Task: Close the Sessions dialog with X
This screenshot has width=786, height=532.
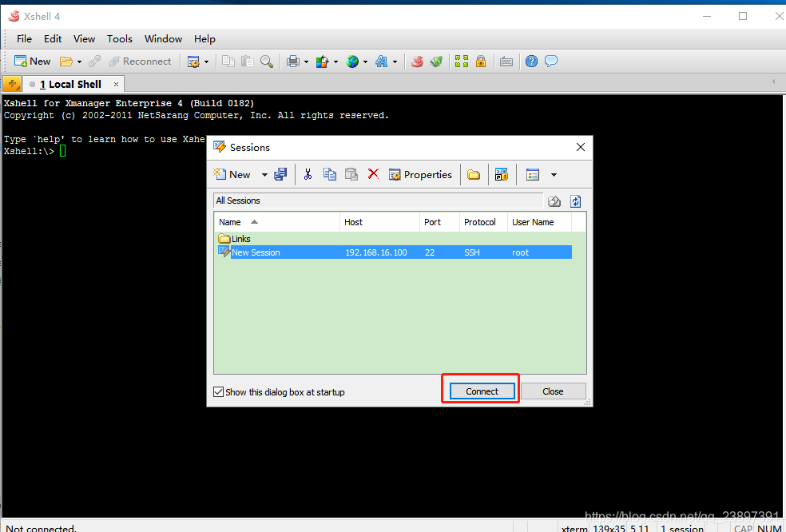Action: pyautogui.click(x=581, y=147)
